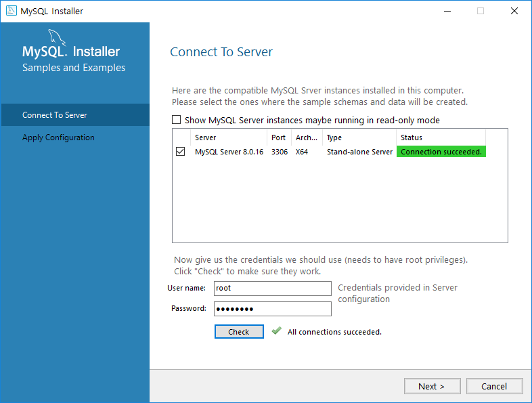
Task: Click the green checkmark beside All connections succeeded
Action: tap(277, 331)
